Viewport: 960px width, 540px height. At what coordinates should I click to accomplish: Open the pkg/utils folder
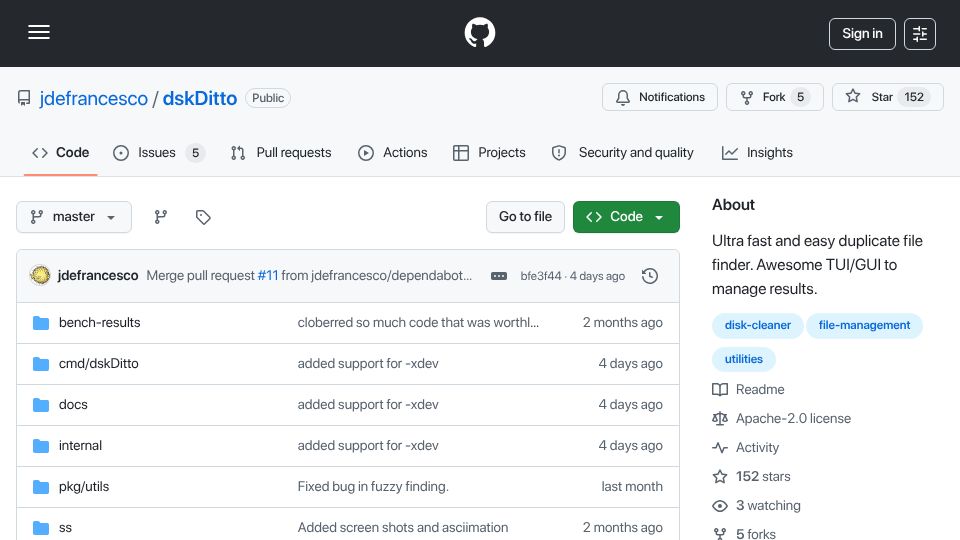point(84,487)
